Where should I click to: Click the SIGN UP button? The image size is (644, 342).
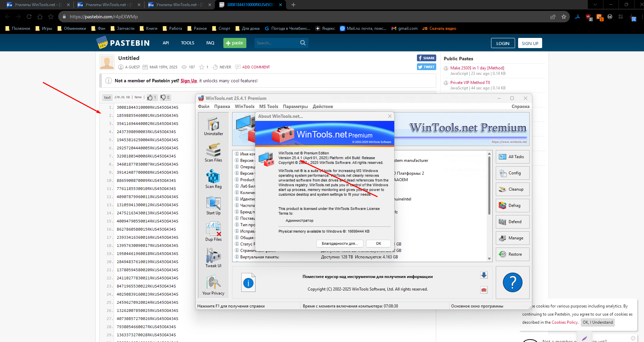point(530,43)
